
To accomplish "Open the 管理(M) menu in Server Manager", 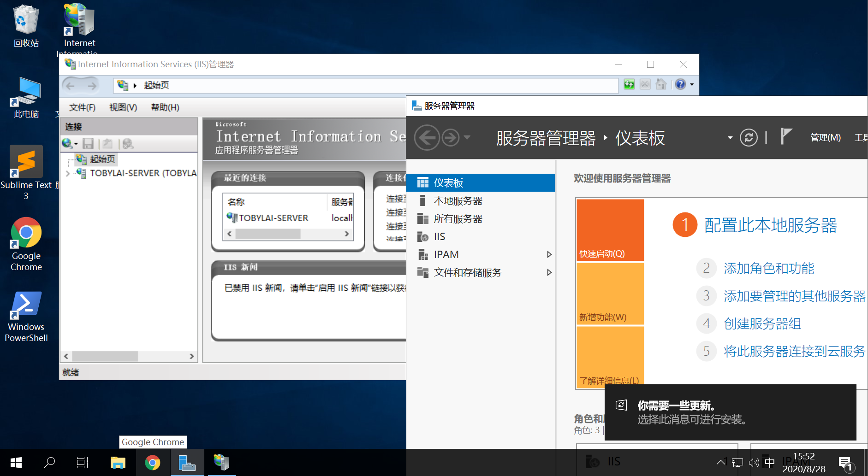I will click(x=826, y=137).
